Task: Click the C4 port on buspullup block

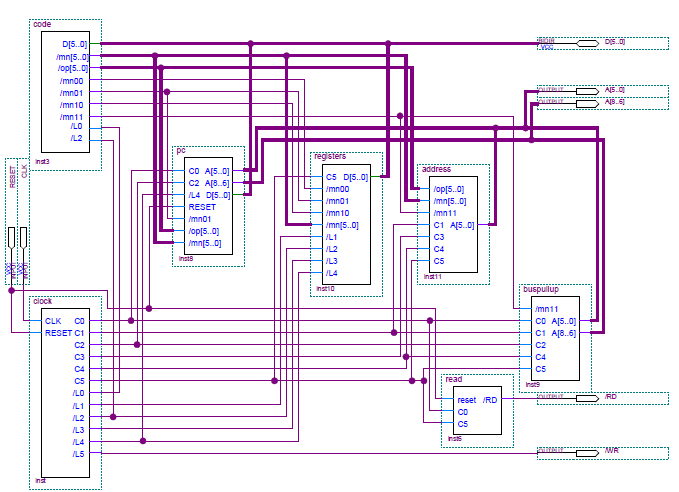Action: pos(540,357)
